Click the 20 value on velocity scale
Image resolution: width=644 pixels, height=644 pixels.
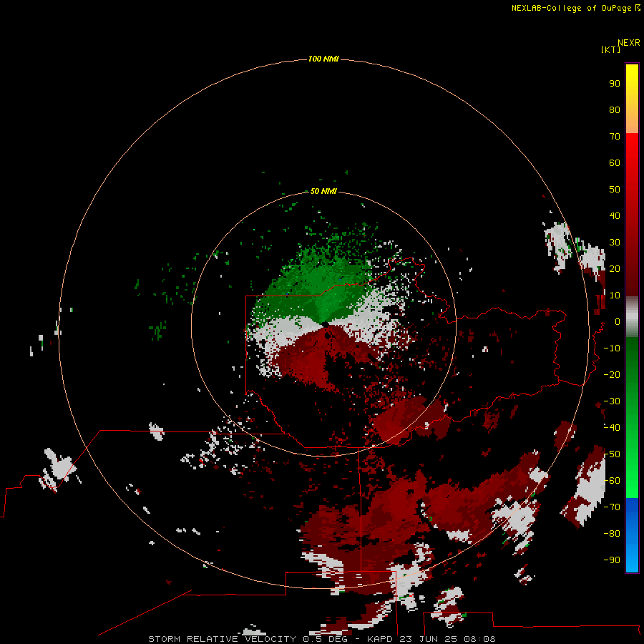[615, 269]
